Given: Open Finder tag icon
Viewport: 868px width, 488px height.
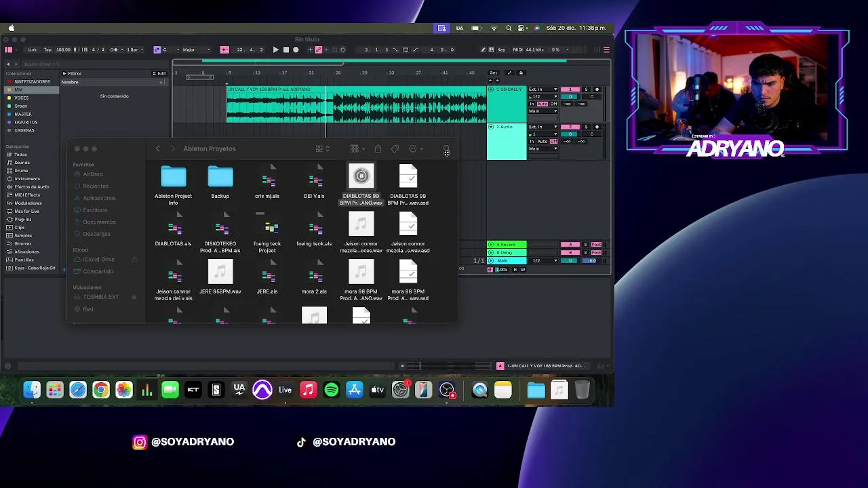Looking at the screenshot, I should [x=395, y=148].
